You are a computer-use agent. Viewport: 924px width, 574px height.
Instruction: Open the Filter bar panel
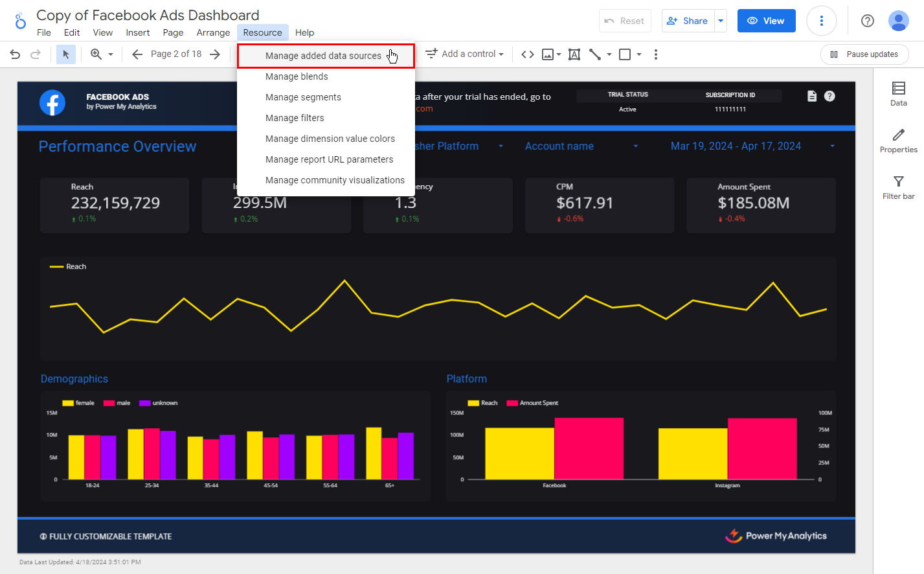point(898,187)
